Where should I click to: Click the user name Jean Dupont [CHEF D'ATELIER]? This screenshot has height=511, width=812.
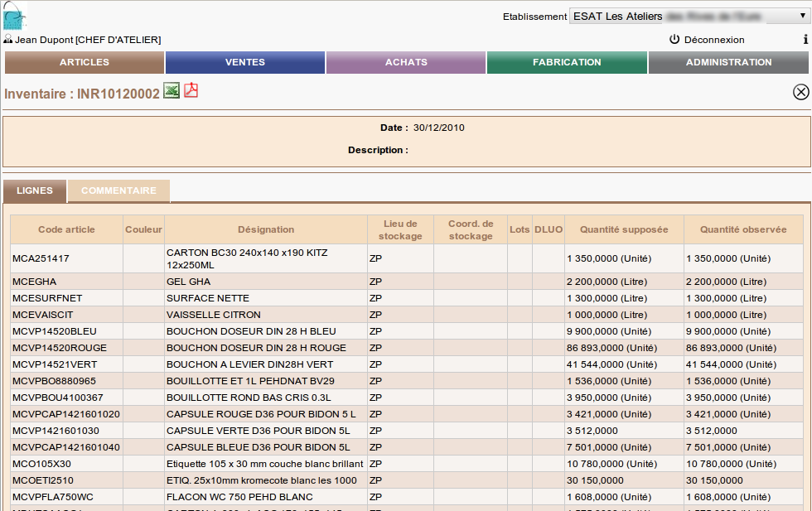tap(88, 40)
